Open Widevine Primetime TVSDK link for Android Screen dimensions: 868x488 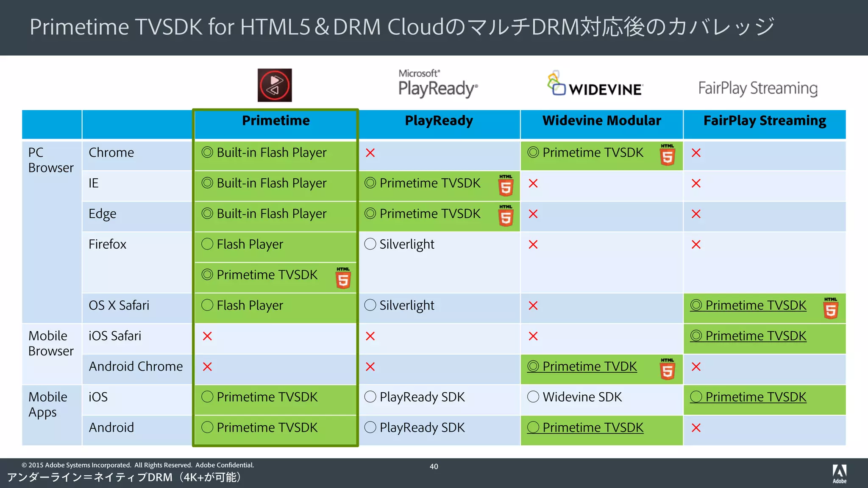(x=585, y=427)
